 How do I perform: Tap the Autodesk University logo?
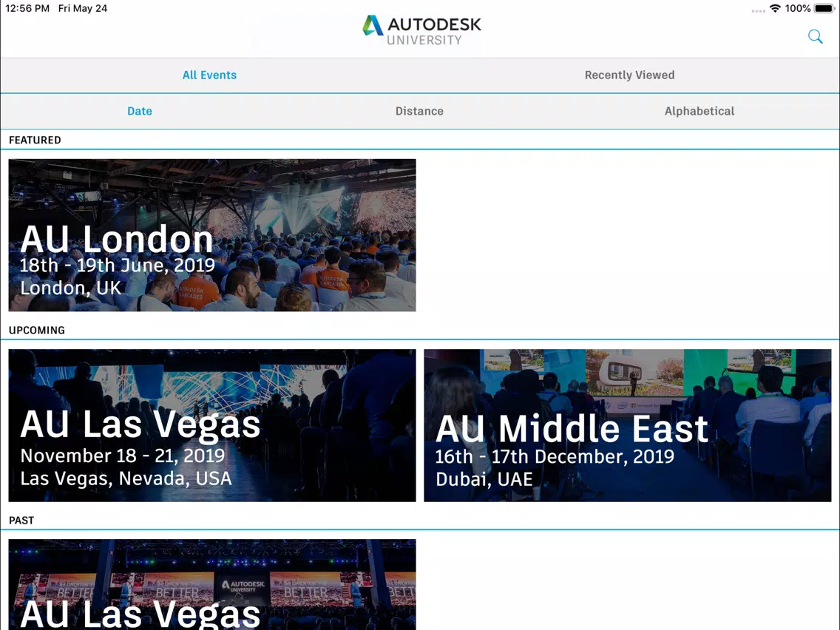coord(421,31)
